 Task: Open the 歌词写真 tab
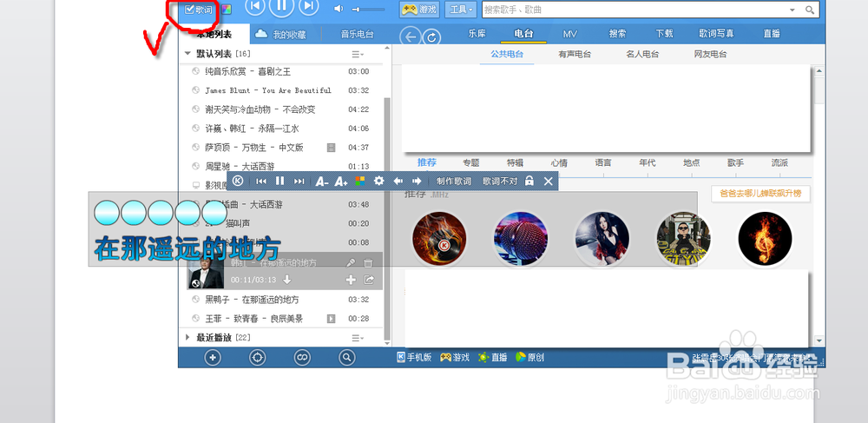click(716, 34)
